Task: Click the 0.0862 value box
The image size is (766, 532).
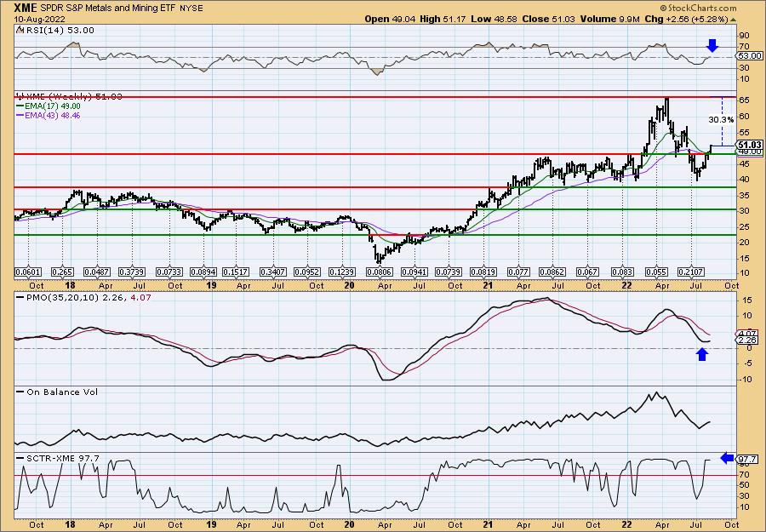Action: tap(552, 272)
